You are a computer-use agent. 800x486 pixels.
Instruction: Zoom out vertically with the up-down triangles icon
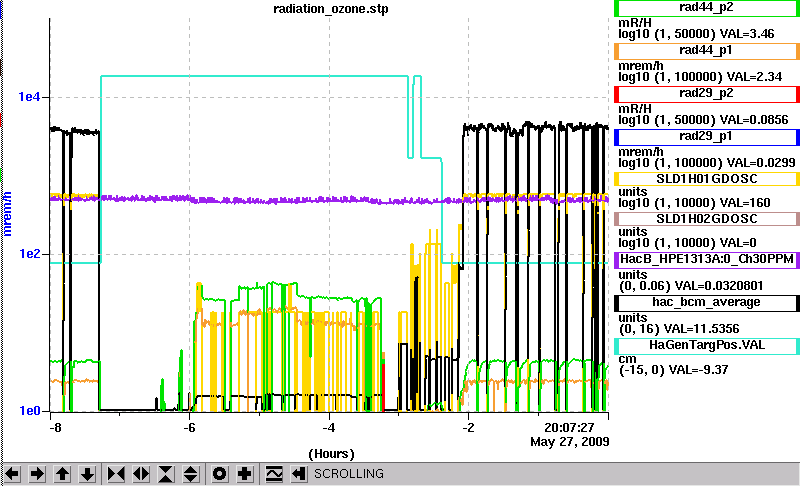(191, 474)
